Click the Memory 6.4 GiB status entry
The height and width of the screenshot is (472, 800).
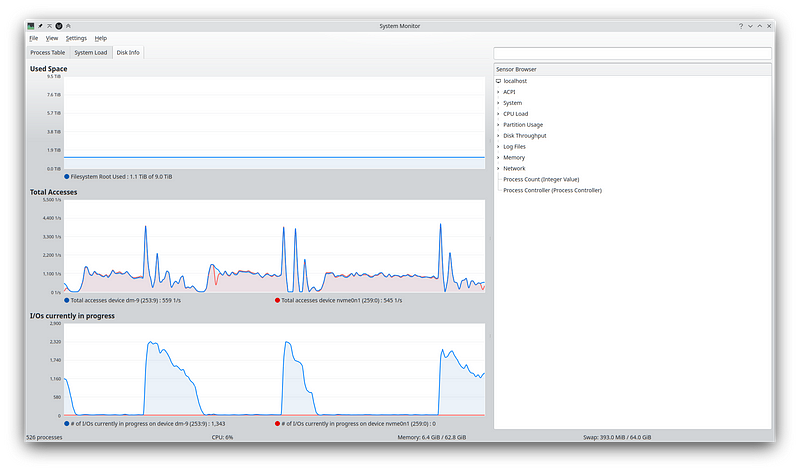pos(432,437)
